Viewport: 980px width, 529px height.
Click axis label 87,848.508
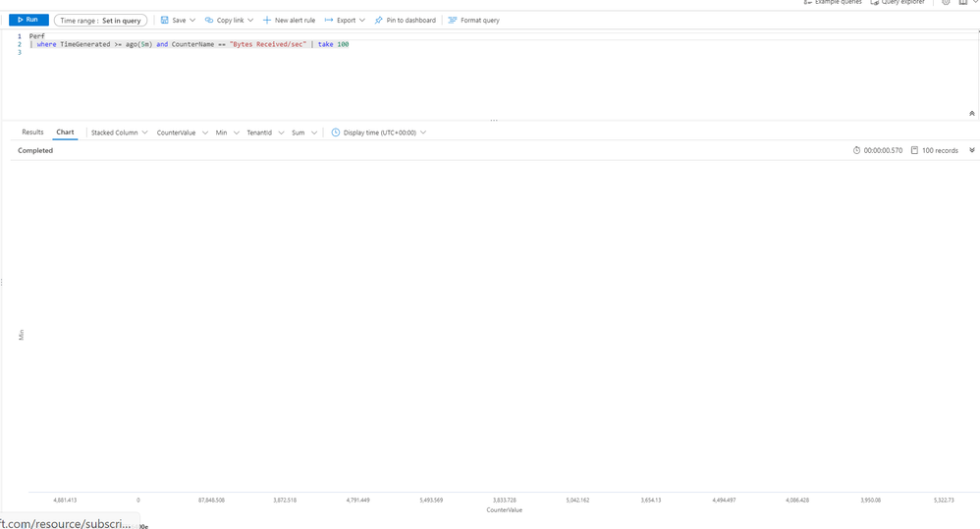pyautogui.click(x=211, y=501)
